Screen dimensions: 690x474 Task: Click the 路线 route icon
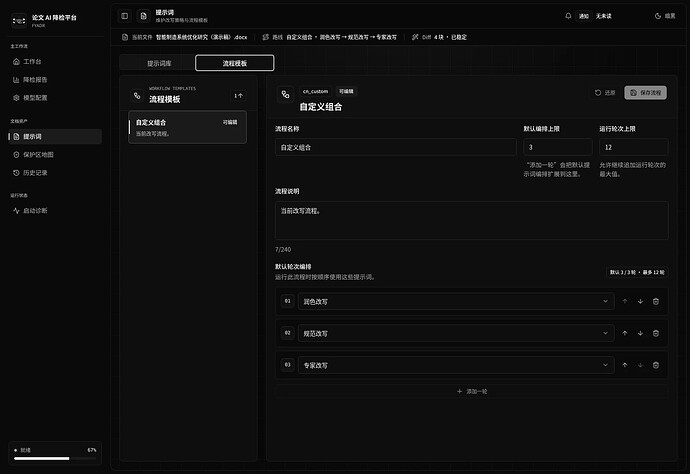[x=265, y=37]
